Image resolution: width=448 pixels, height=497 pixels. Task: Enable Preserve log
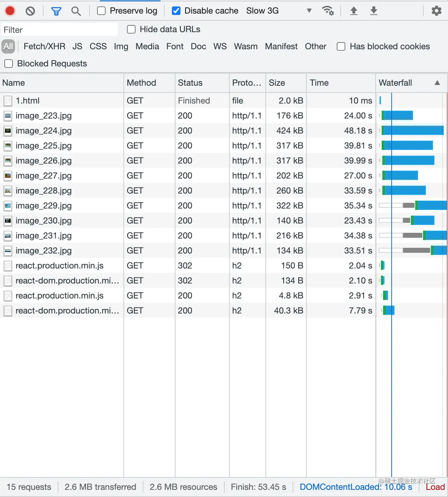click(101, 11)
